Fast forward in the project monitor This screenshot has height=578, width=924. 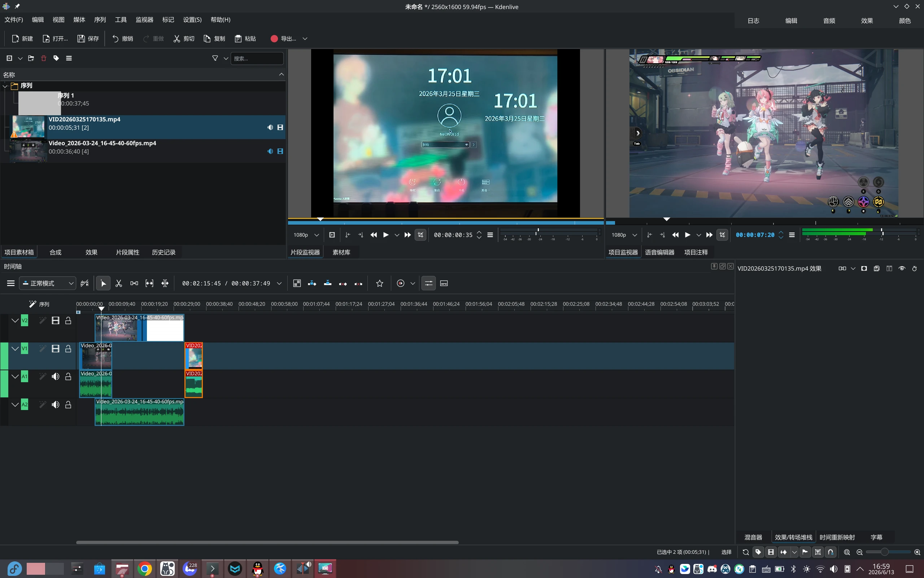[x=709, y=235]
